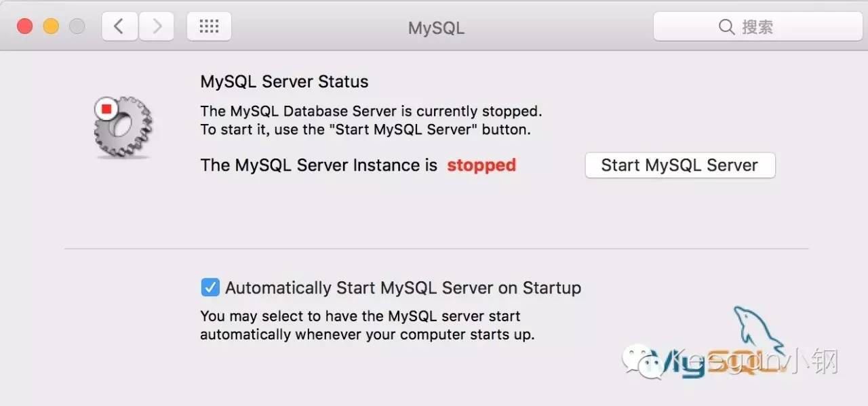Click the startup description paragraph text

[366, 325]
